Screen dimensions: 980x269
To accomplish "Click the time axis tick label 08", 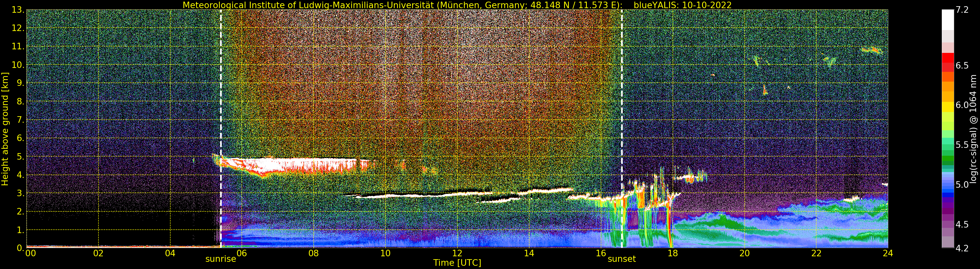I will (x=313, y=253).
